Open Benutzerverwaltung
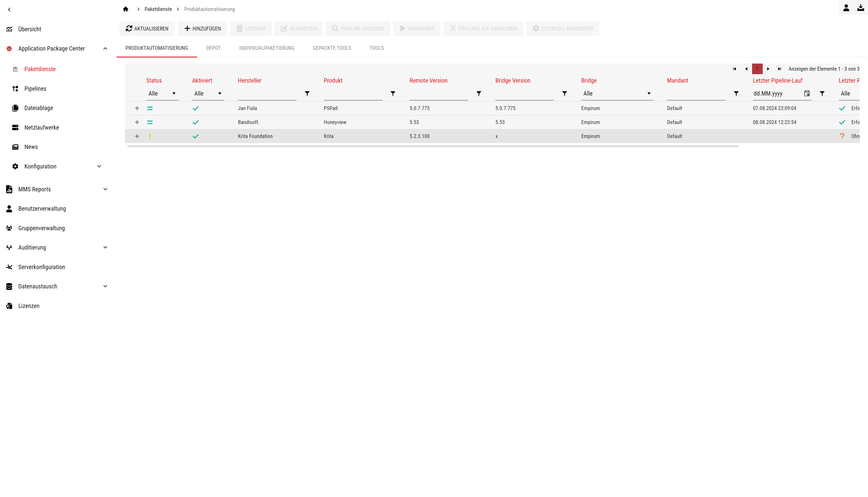868x497 pixels. coord(42,209)
